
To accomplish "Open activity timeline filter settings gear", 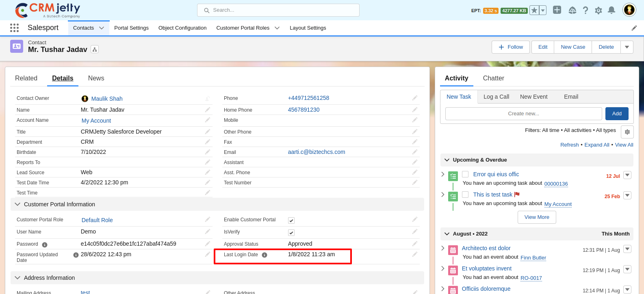I will [x=627, y=132].
